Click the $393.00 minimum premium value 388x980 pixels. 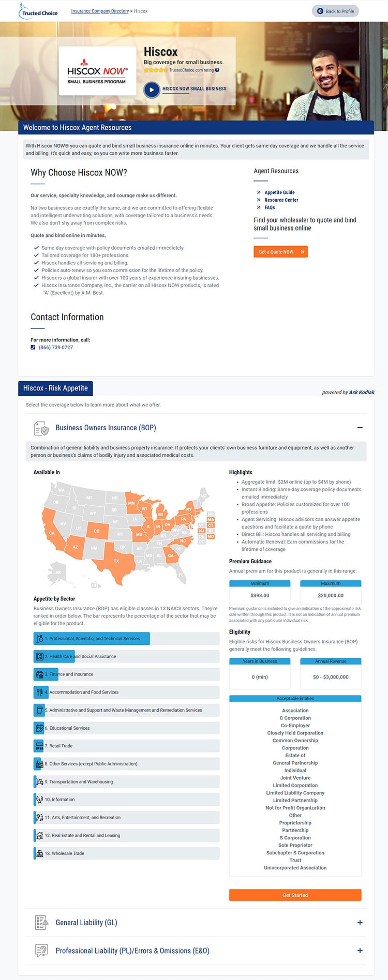coord(260,595)
